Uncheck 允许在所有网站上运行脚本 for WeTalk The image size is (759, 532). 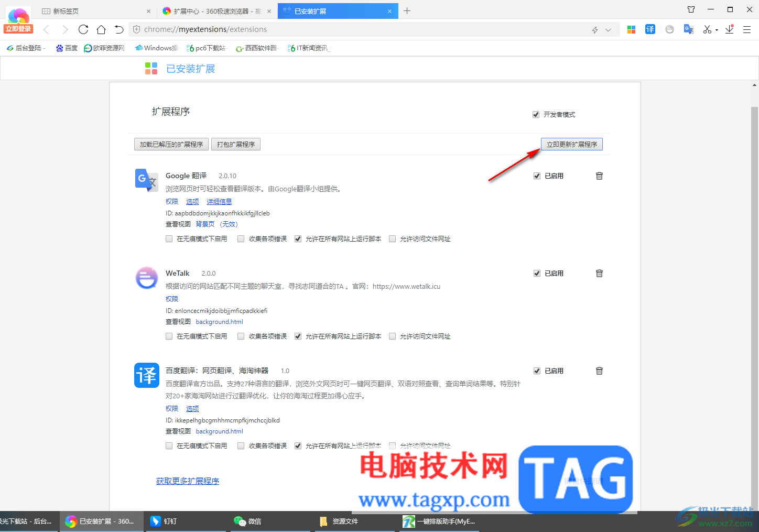(298, 336)
